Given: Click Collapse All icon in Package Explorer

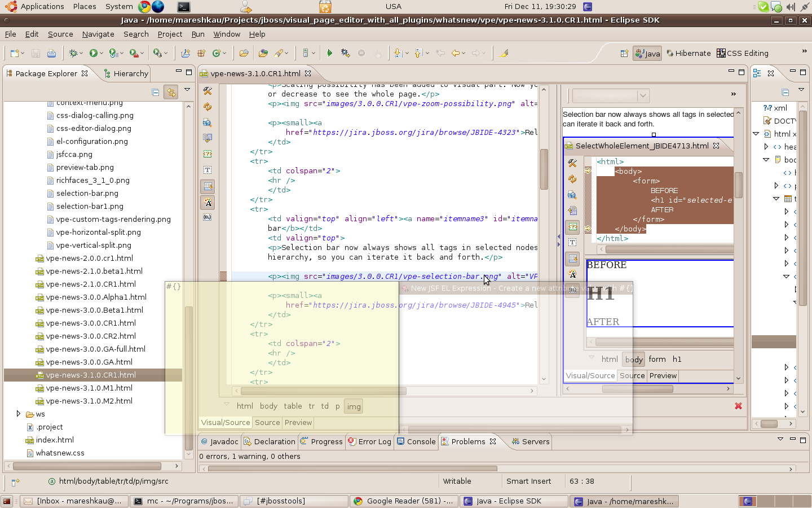Looking at the screenshot, I should coord(156,92).
